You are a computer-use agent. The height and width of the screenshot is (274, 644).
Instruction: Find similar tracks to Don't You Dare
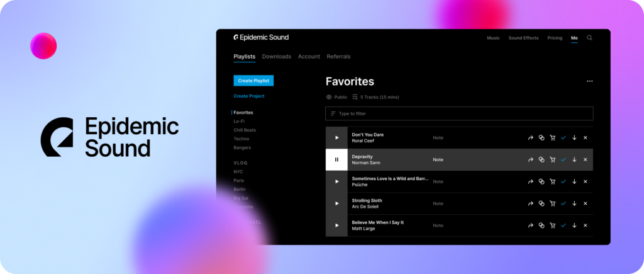pos(541,138)
